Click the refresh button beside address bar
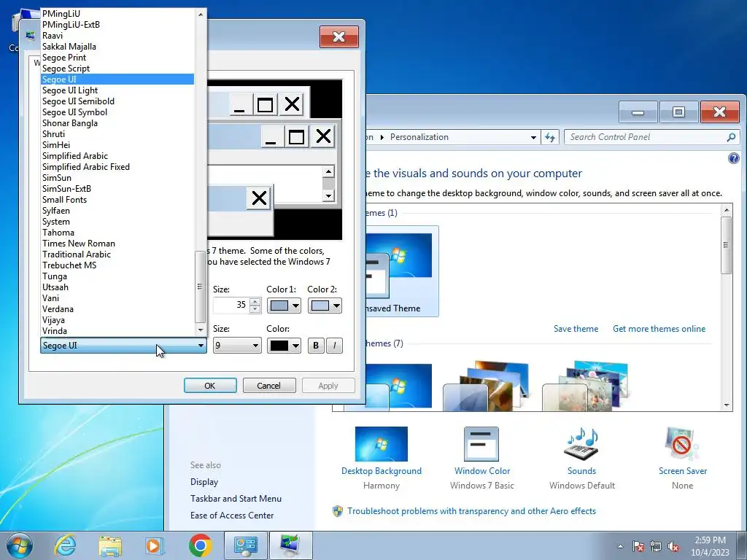 pyautogui.click(x=550, y=137)
